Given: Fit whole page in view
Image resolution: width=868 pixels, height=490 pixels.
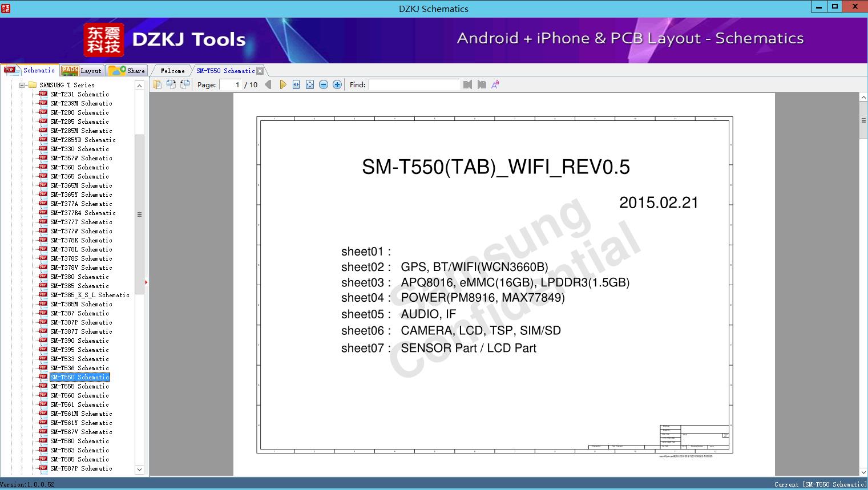Looking at the screenshot, I should (310, 84).
